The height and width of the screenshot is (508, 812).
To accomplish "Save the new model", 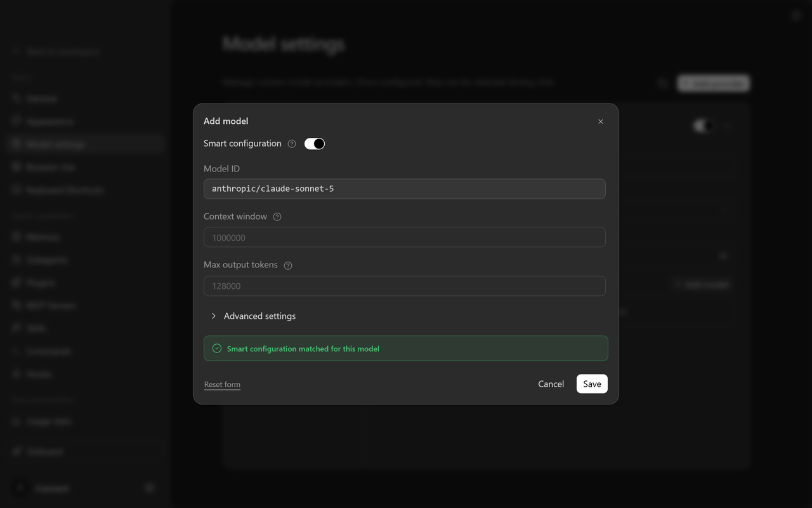I will click(592, 384).
